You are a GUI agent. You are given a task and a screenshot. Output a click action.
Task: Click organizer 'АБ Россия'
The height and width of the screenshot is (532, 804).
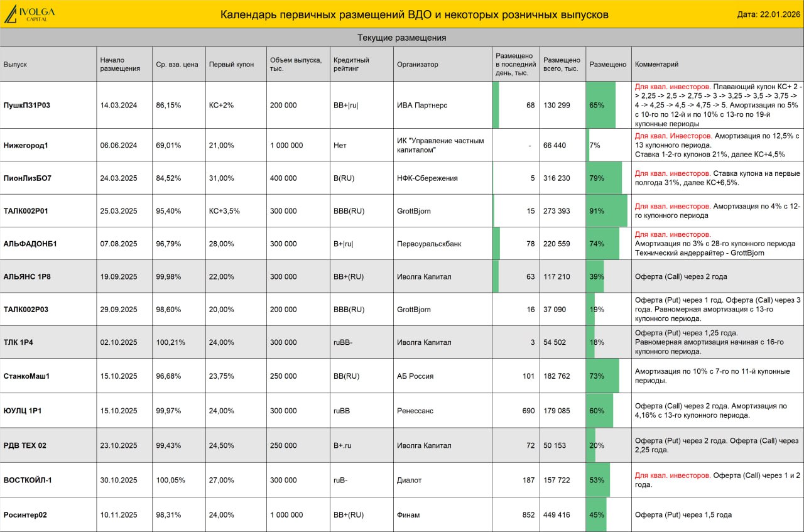point(415,376)
